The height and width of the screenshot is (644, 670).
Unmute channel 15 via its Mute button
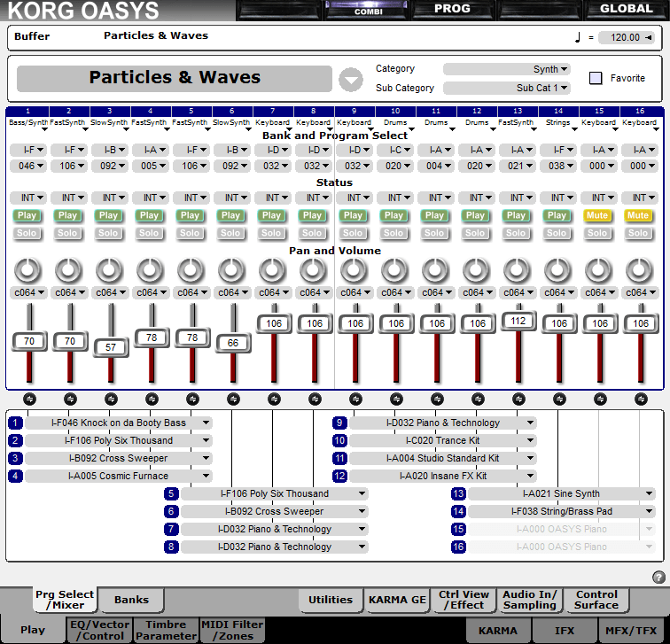pyautogui.click(x=597, y=215)
